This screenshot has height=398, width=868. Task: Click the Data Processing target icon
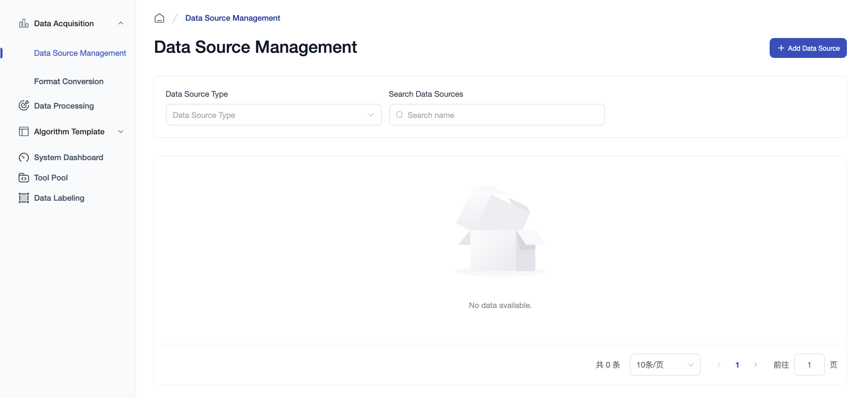[x=24, y=106]
